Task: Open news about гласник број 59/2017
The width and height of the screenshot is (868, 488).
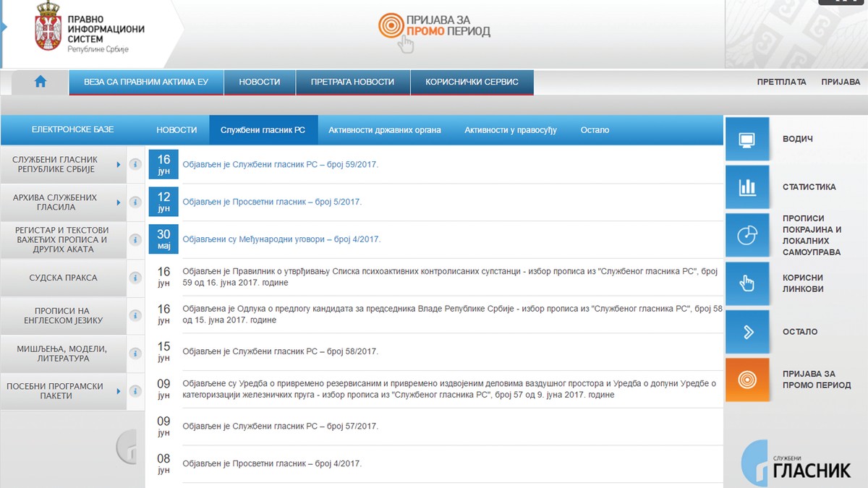Action: (x=281, y=164)
